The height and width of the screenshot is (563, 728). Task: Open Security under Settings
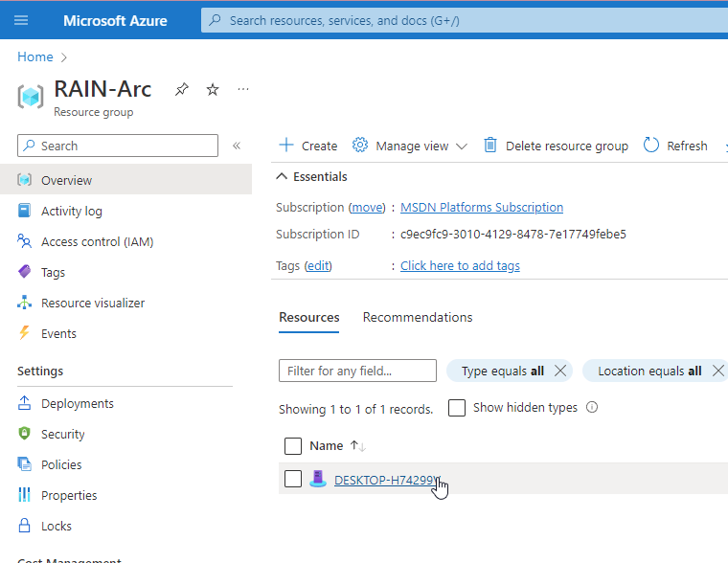(62, 435)
